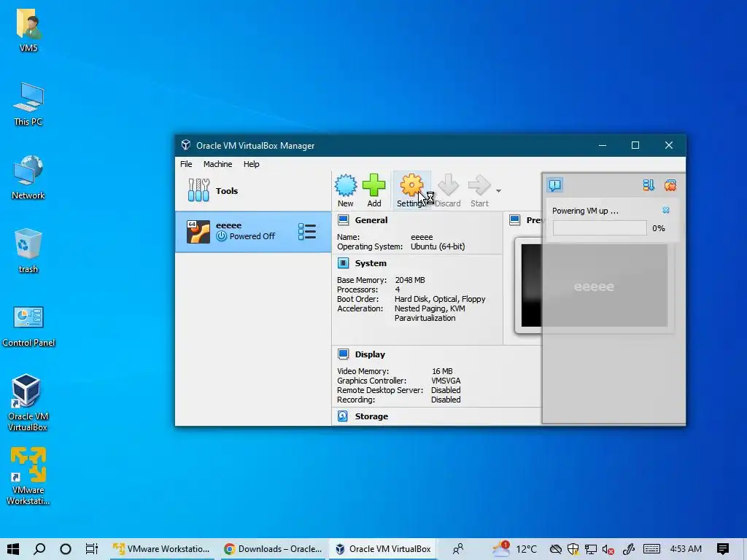Select the eeeee virtual machine in the list
747x560 pixels.
click(x=253, y=231)
